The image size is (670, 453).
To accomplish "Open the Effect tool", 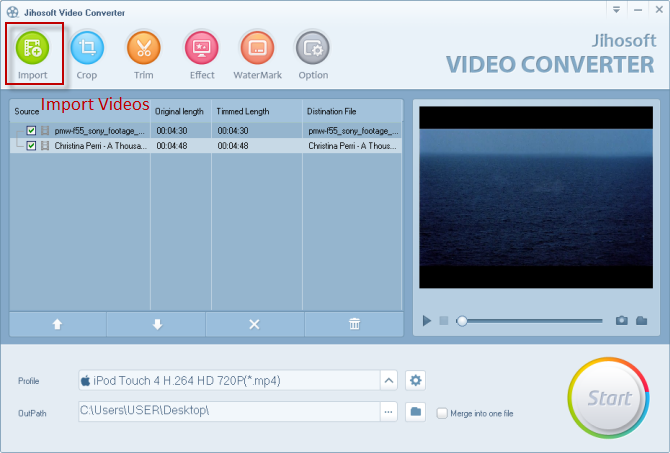I will 202,47.
